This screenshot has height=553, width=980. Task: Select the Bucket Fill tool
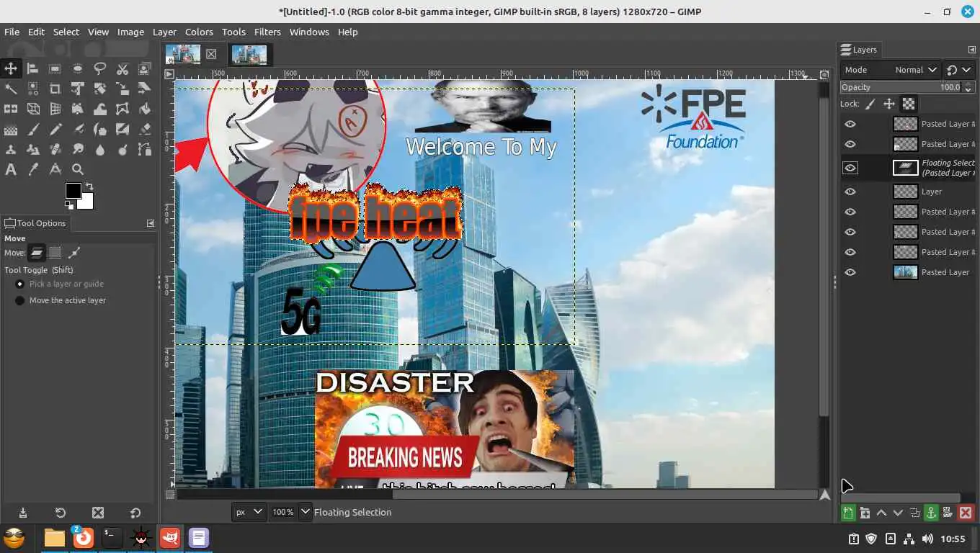pos(144,109)
